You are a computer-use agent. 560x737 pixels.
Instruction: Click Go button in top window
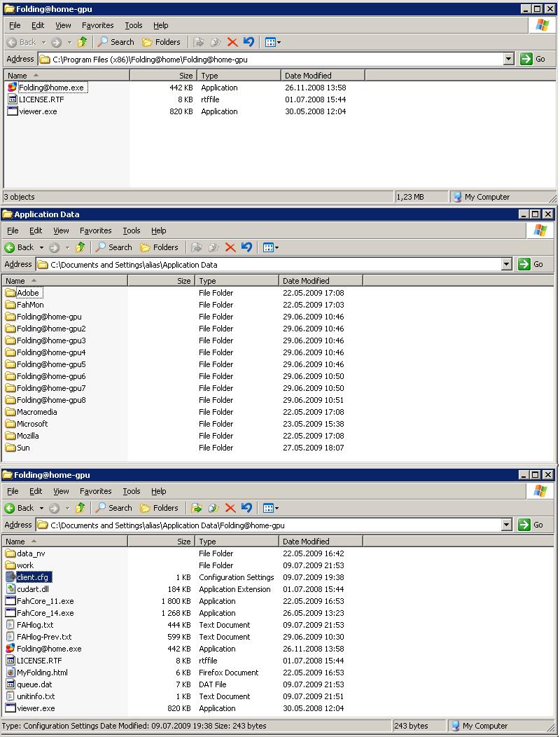click(x=533, y=60)
